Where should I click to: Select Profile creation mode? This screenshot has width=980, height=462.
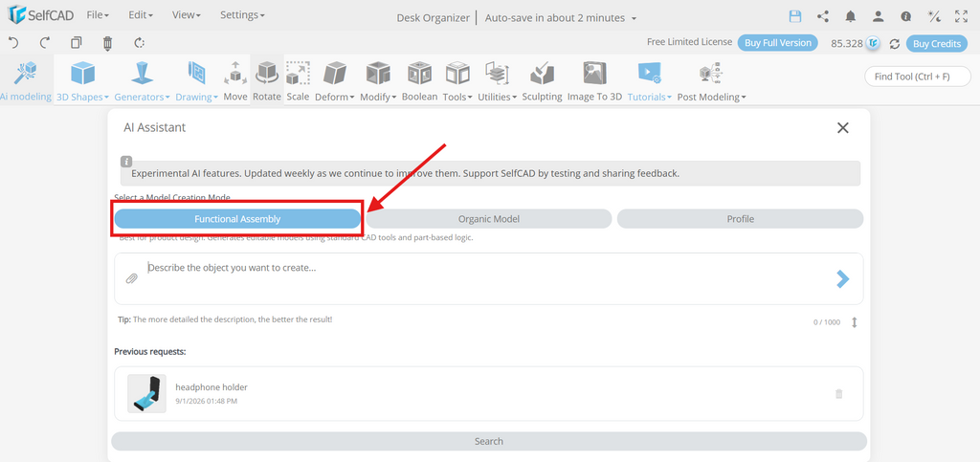coord(740,219)
